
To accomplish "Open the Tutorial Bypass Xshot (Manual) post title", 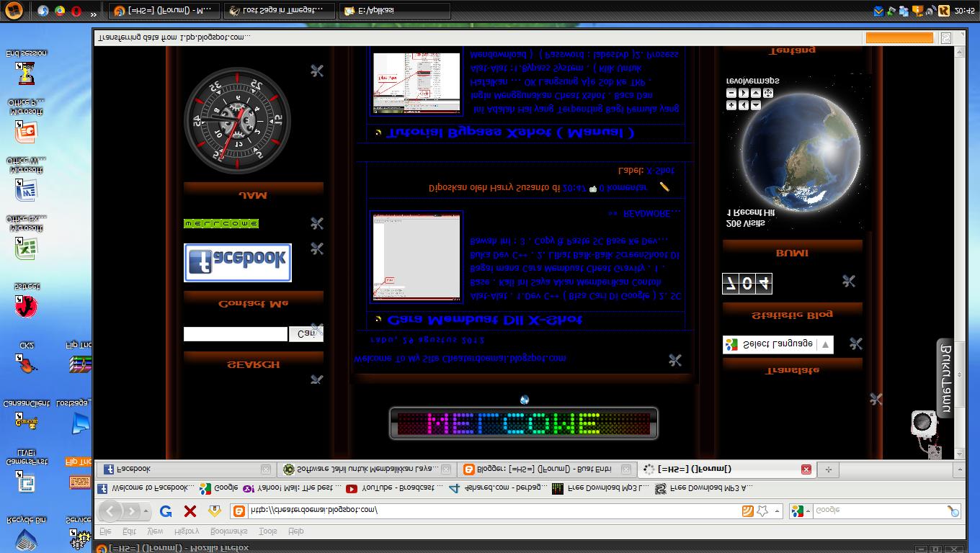I will (x=510, y=132).
